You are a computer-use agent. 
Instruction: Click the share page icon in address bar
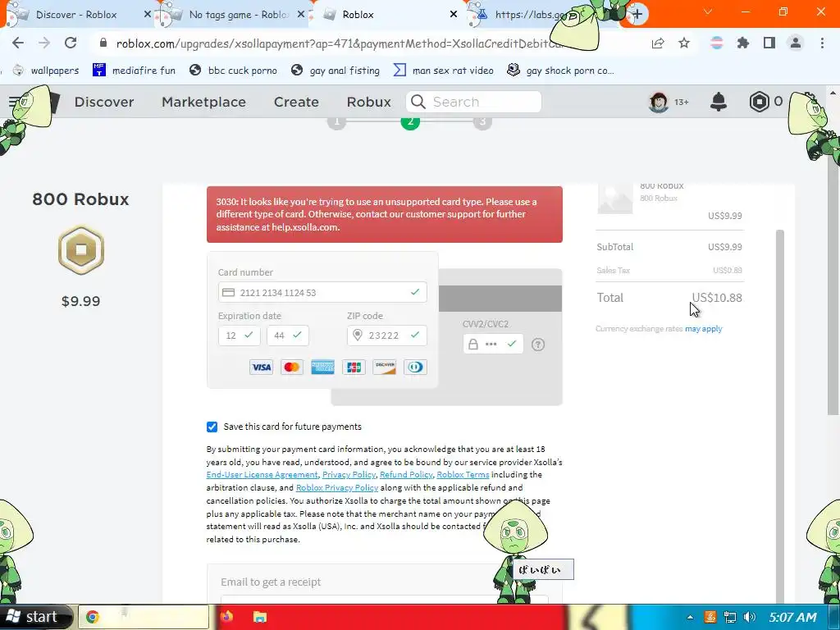click(658, 43)
